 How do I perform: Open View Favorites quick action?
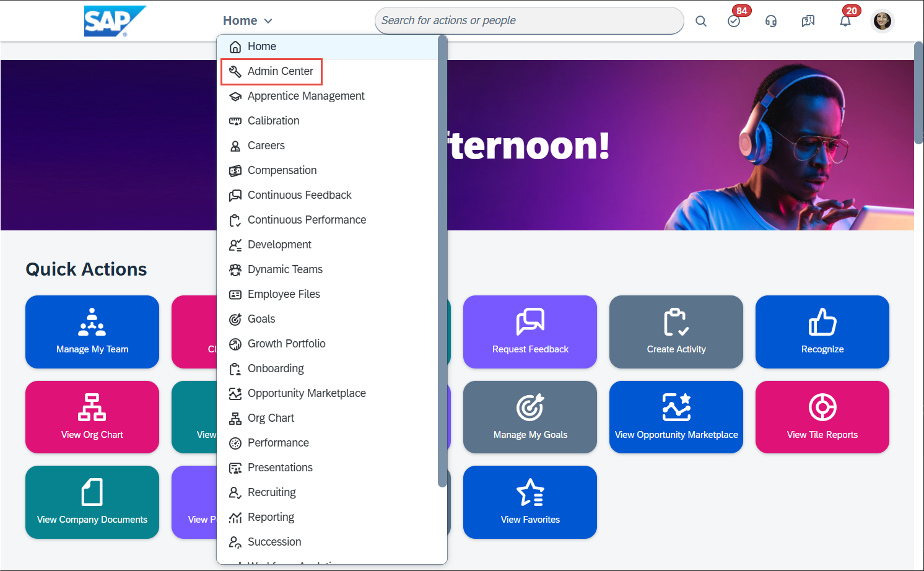(x=530, y=502)
